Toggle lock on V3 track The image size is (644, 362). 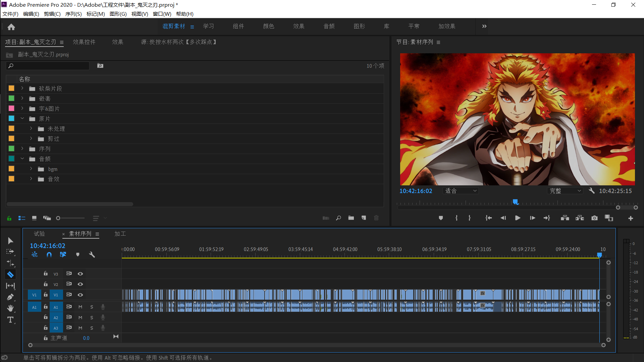[x=46, y=274]
